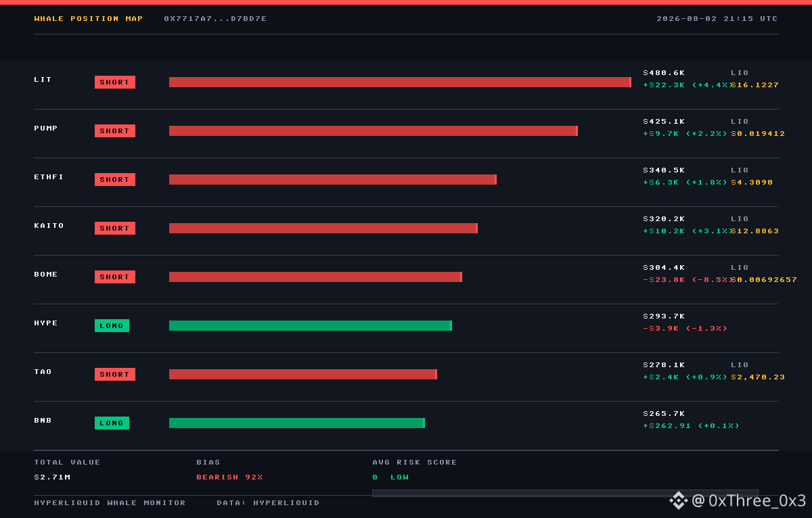Open the wallet address 0x7717A7...D7BD7E
Image resolution: width=812 pixels, height=518 pixels.
pos(215,19)
